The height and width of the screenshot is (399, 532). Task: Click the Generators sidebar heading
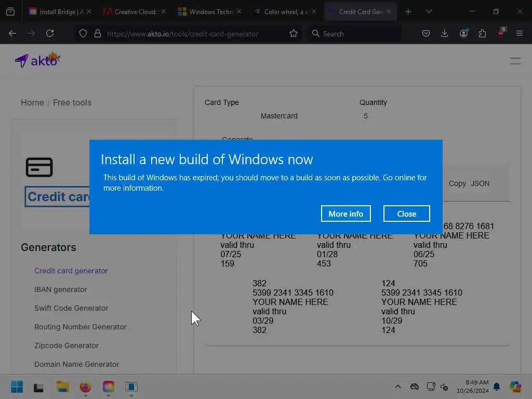[48, 247]
